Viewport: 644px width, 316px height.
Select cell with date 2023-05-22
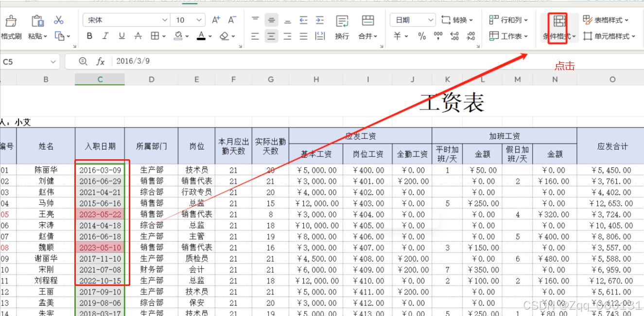point(100,214)
